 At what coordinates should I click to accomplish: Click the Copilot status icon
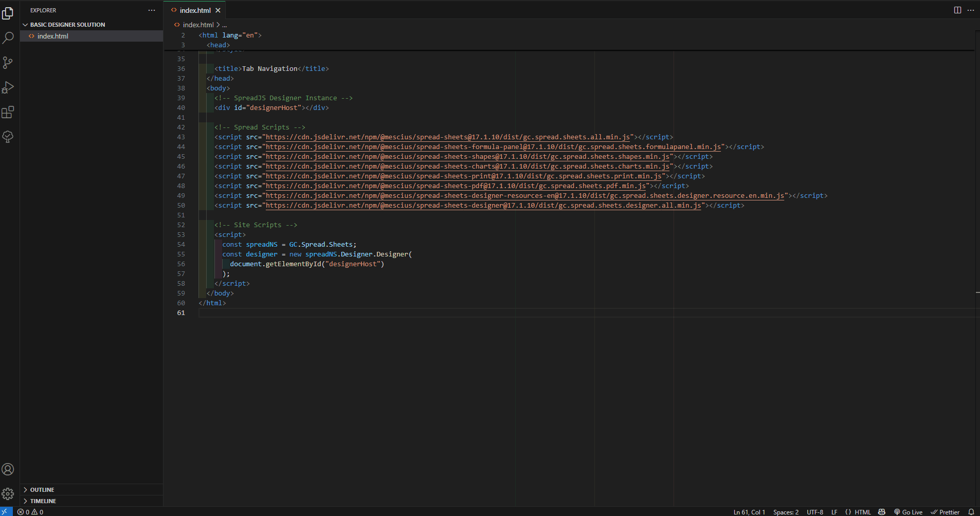882,512
